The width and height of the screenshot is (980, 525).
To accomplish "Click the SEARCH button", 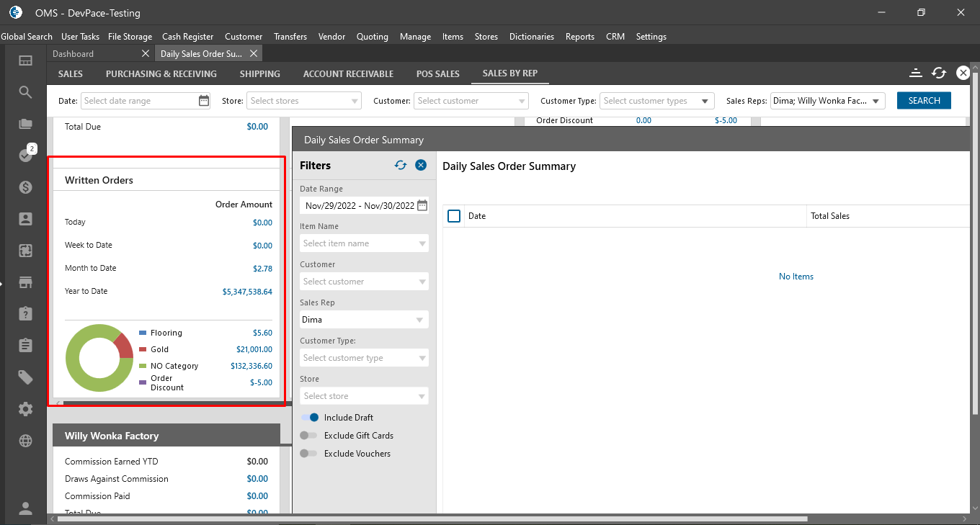I will pyautogui.click(x=924, y=101).
